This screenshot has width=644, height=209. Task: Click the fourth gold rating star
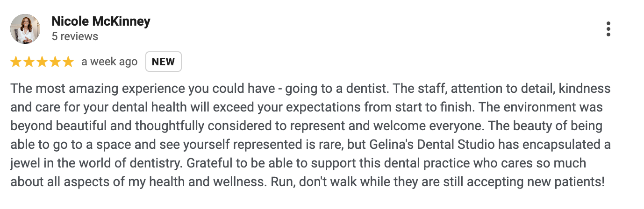tap(55, 62)
